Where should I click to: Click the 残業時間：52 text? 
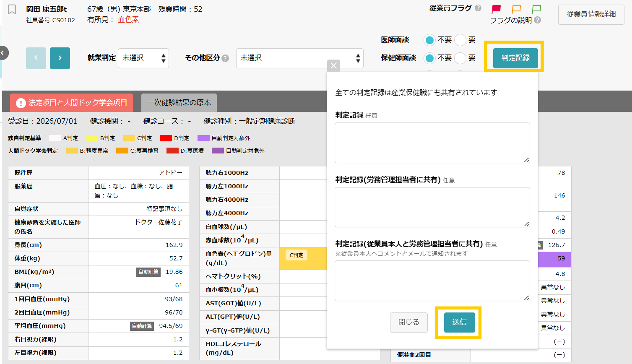(x=180, y=9)
